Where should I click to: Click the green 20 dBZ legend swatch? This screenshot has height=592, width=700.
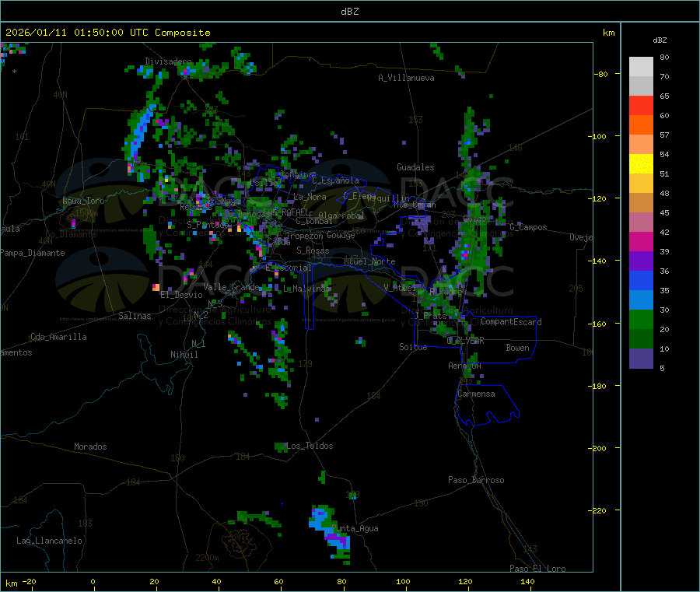(641, 319)
